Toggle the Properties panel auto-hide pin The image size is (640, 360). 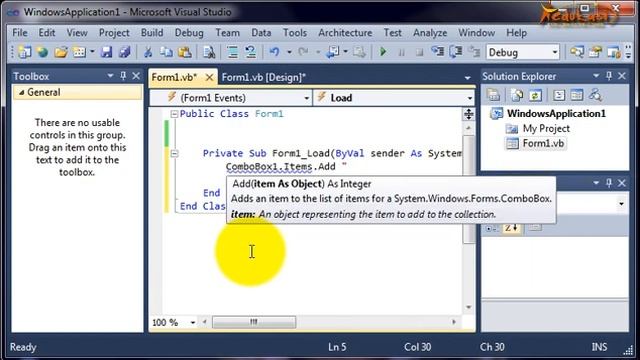click(x=609, y=183)
